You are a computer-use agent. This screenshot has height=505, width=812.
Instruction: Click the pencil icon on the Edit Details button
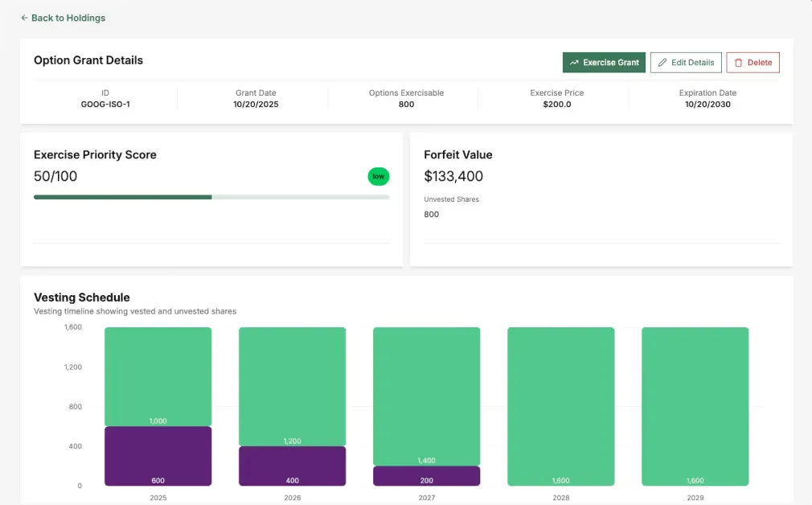click(x=661, y=62)
